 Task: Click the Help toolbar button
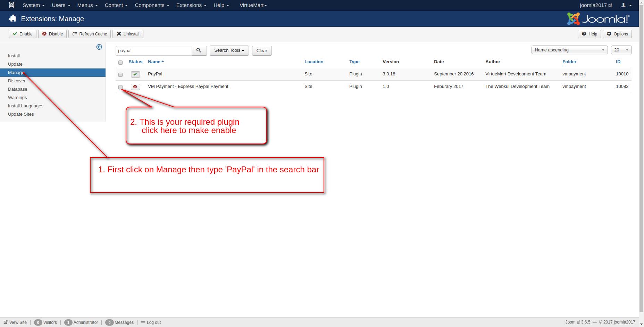click(x=589, y=34)
